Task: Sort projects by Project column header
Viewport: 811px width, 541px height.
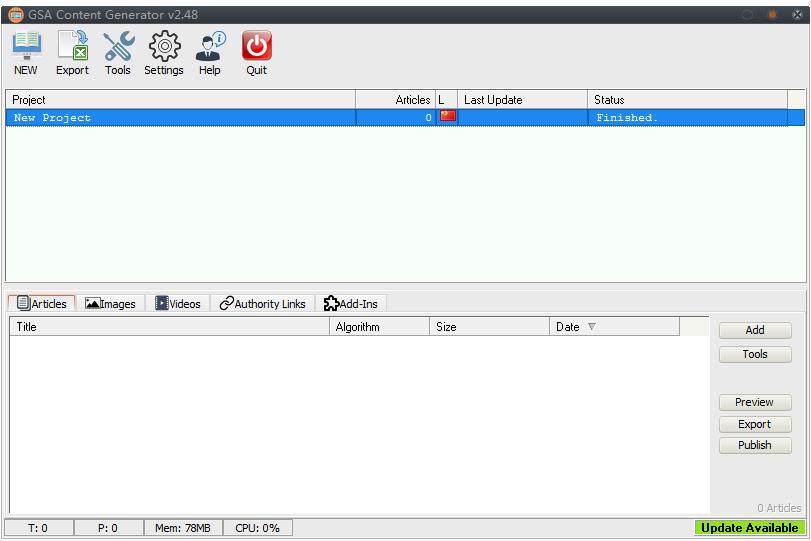Action: point(181,100)
